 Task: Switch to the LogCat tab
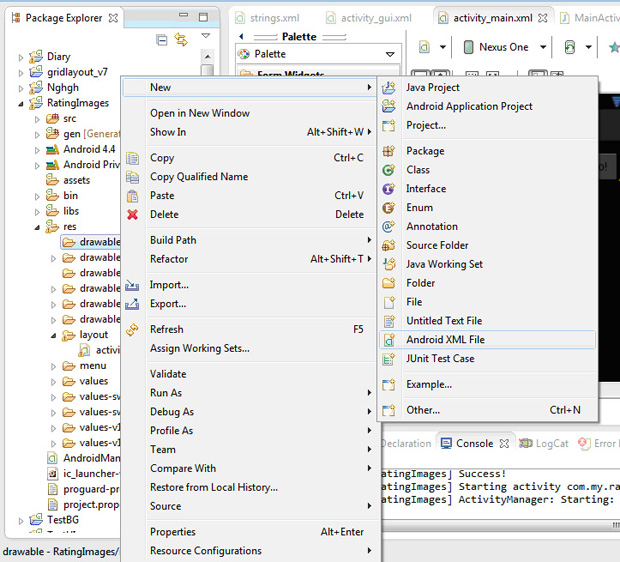[544, 444]
